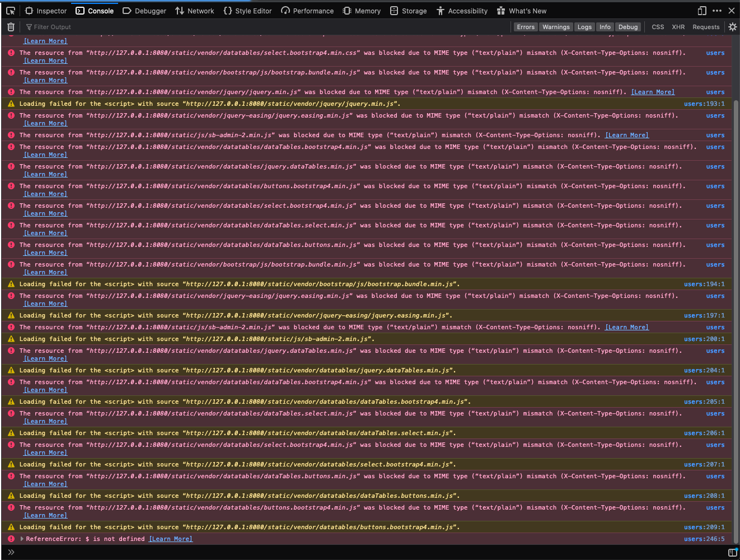The width and height of the screenshot is (740, 560).
Task: Open developer tools settings via the gear icon
Action: tap(733, 26)
